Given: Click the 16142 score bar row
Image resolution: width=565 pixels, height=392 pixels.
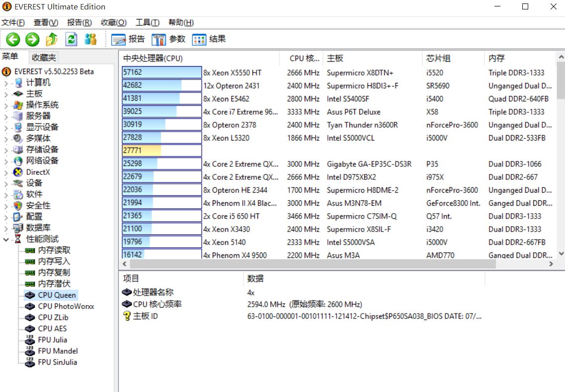Looking at the screenshot, I should 162,254.
